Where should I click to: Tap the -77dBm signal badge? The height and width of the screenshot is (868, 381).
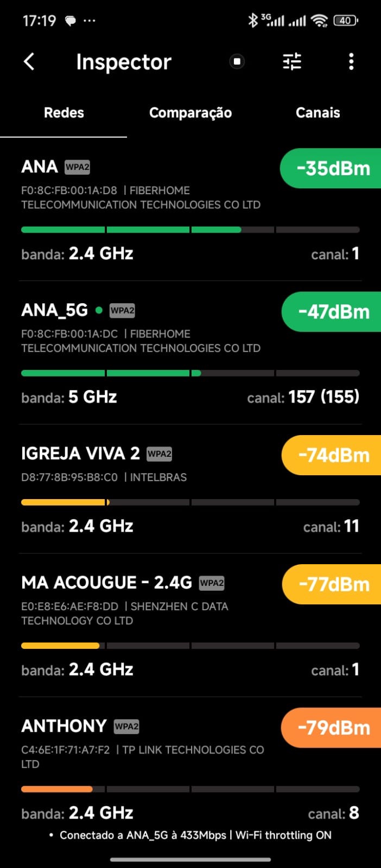[333, 584]
